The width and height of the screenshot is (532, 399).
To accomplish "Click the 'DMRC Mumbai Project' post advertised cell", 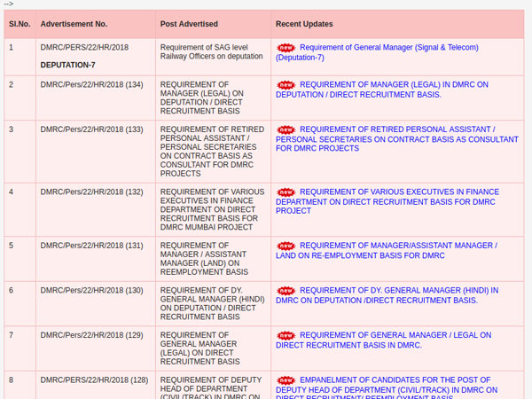I will point(213,209).
